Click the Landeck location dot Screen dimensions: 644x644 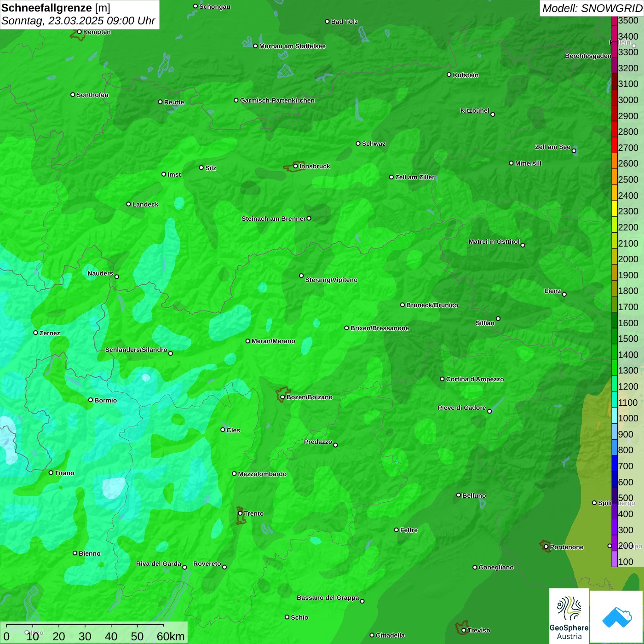pyautogui.click(x=128, y=204)
